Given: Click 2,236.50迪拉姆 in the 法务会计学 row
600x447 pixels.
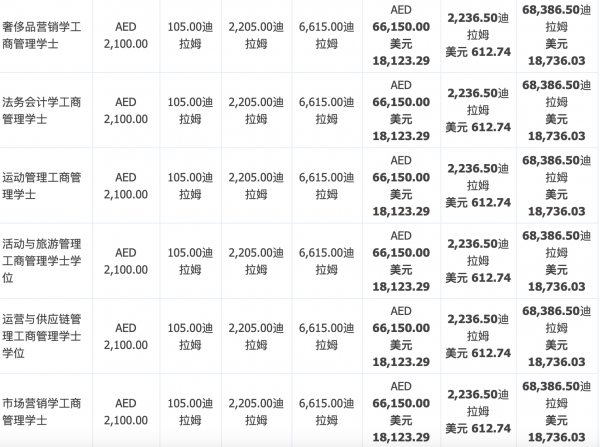Looking at the screenshot, I should [x=477, y=101].
